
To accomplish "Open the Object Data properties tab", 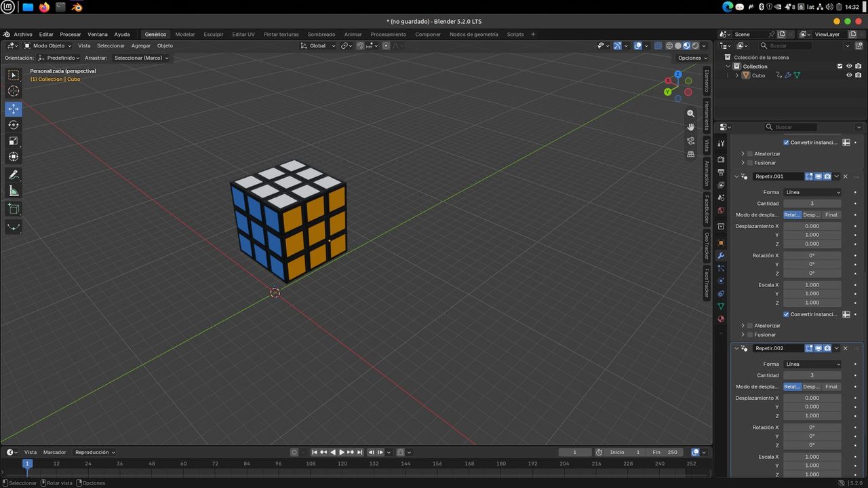I will 721,306.
